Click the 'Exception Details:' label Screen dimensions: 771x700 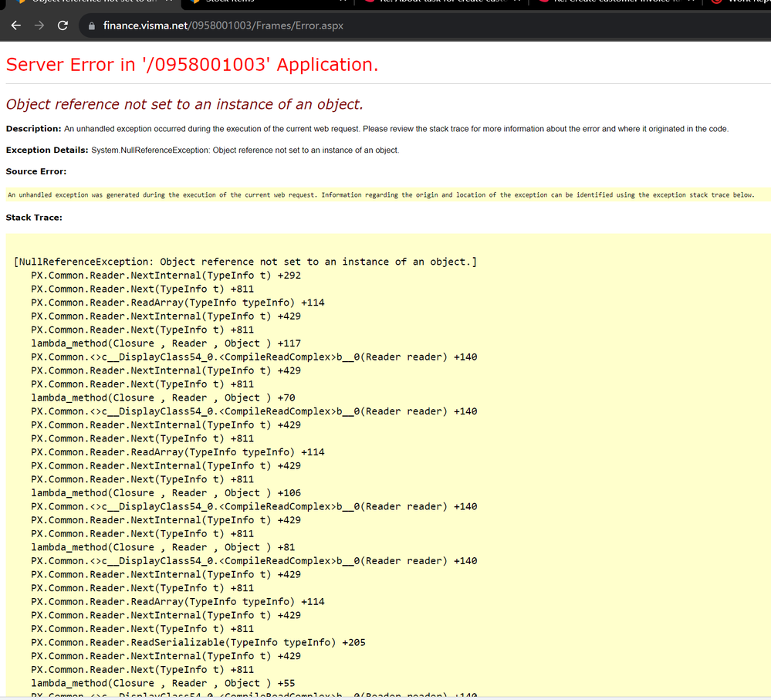pos(47,150)
